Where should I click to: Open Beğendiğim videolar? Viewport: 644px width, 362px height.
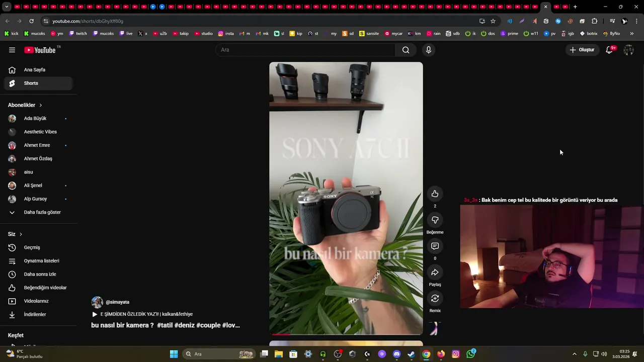coord(38,288)
